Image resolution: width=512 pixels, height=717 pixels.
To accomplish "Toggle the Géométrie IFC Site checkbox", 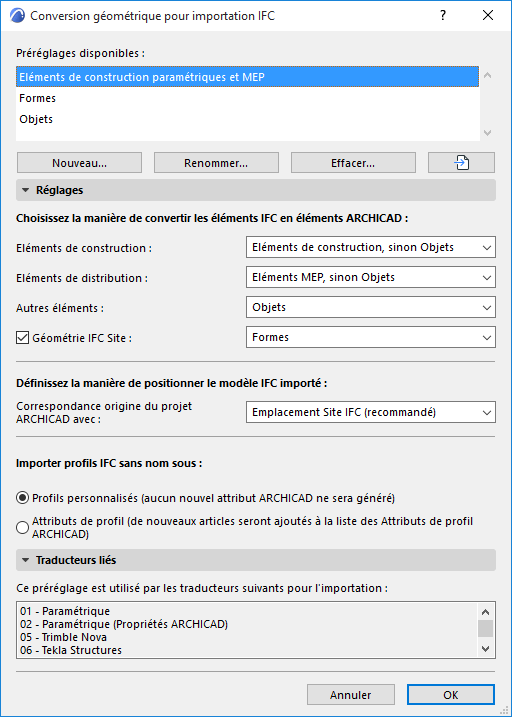I will point(22,338).
